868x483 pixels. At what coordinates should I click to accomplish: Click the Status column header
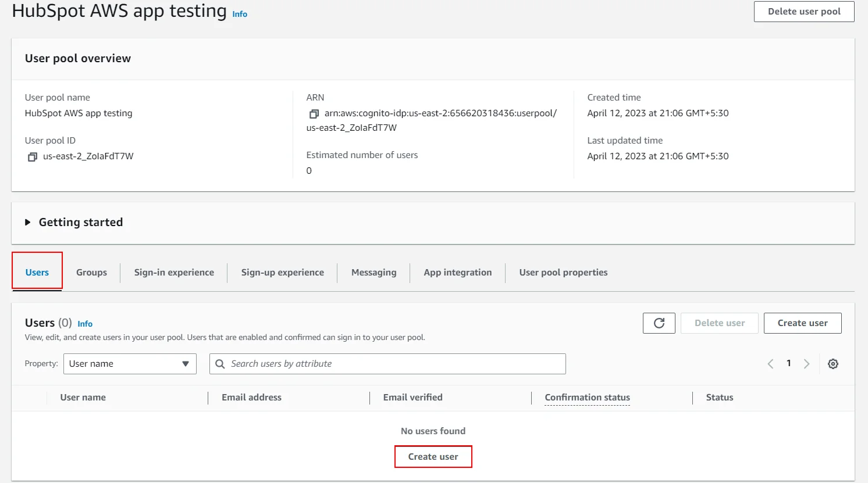coord(720,398)
